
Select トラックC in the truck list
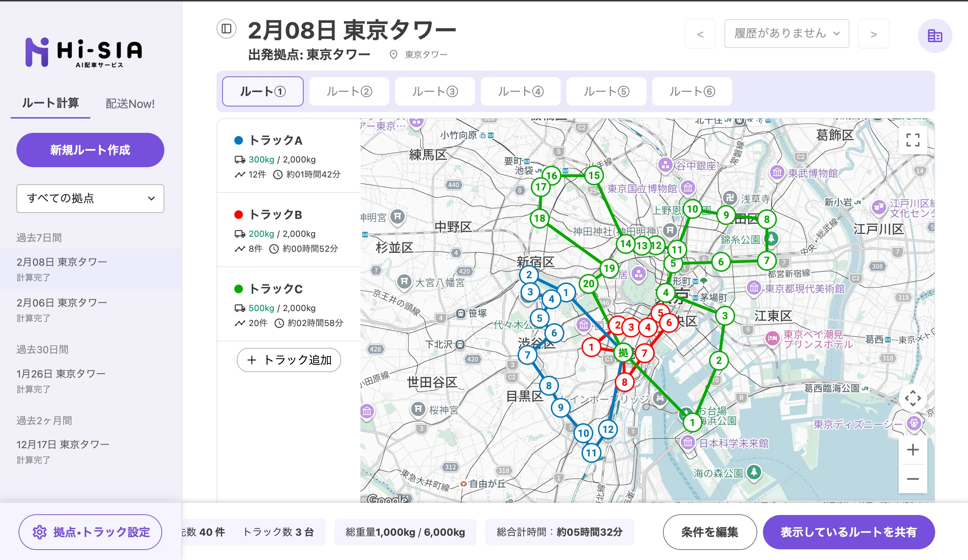[276, 289]
